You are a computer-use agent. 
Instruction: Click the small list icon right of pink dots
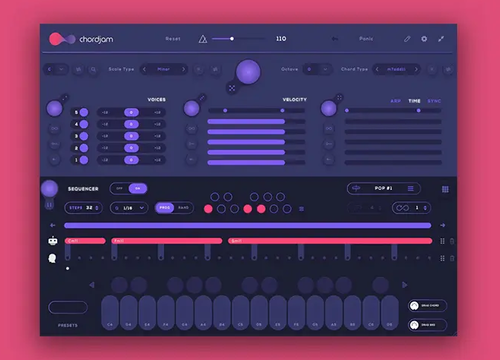tap(301, 209)
